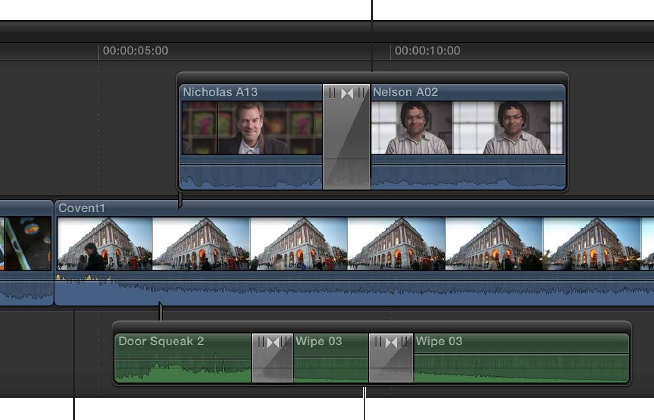Image resolution: width=654 pixels, height=420 pixels.
Task: Click the Nelson A02 audio waveform
Action: [468, 177]
